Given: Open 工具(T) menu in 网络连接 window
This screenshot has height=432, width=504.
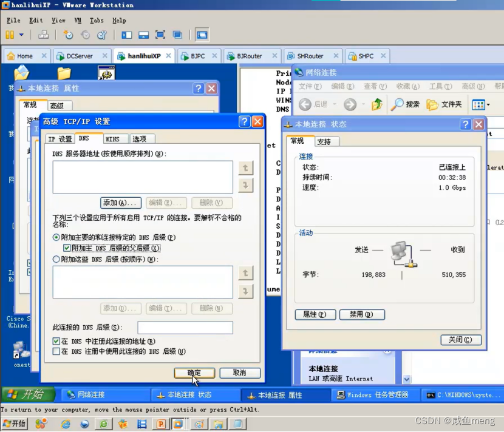Looking at the screenshot, I should [441, 86].
